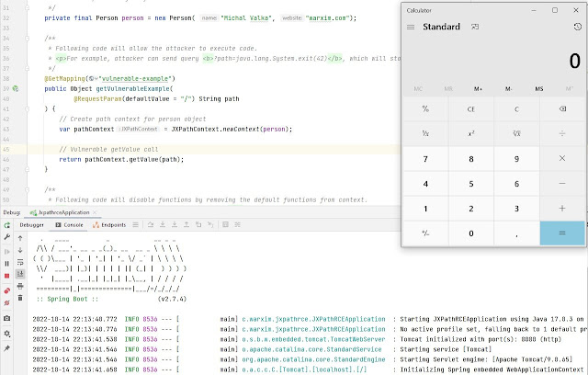Screen dimensions: 588x375
Task: Collapse the comment end fold at line 37
Action: [27, 69]
